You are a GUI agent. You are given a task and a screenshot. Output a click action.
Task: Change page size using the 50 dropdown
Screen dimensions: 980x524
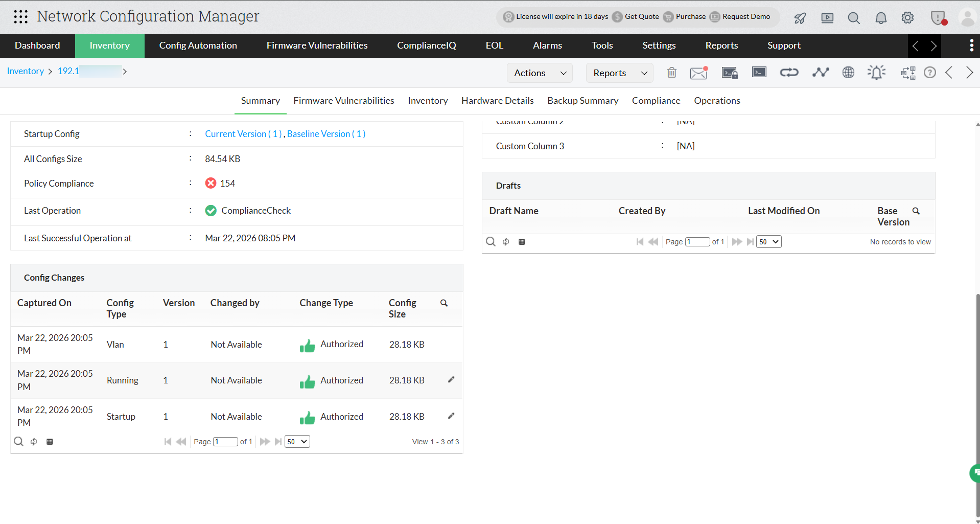[297, 441]
